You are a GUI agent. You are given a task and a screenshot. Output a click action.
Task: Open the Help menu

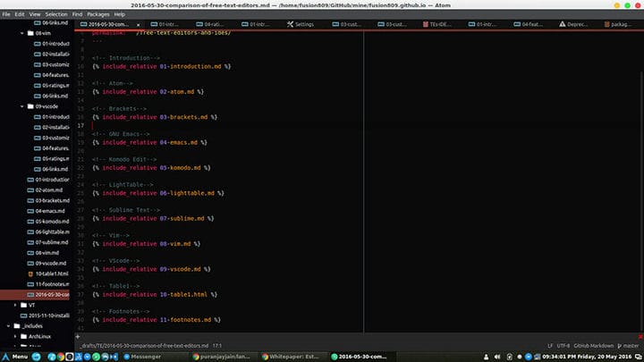coord(120,14)
